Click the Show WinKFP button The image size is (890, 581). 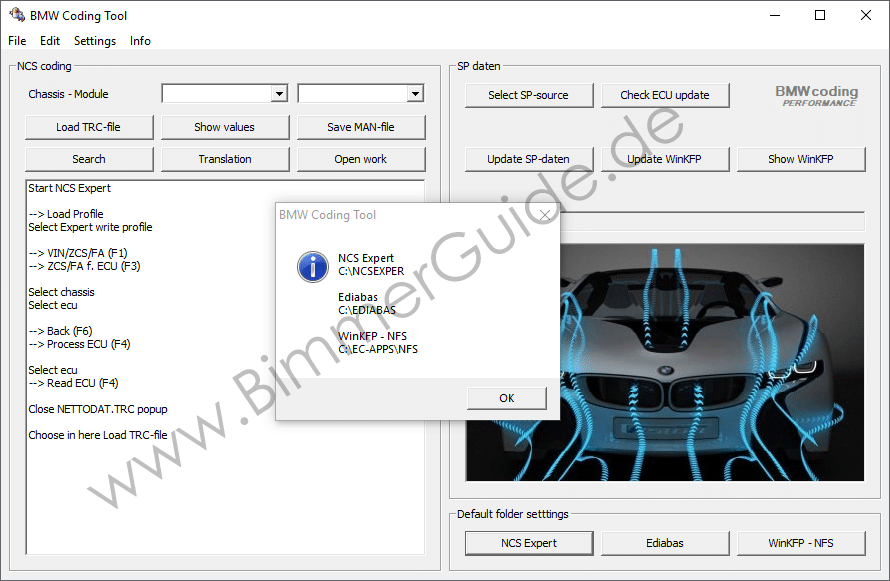(x=800, y=159)
